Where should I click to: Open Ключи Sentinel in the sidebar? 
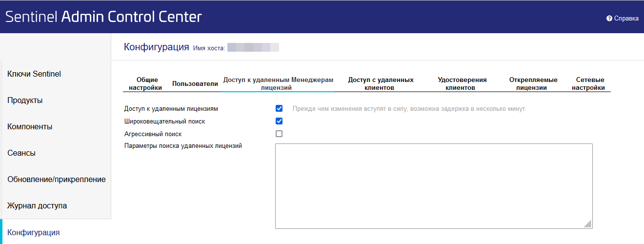34,74
